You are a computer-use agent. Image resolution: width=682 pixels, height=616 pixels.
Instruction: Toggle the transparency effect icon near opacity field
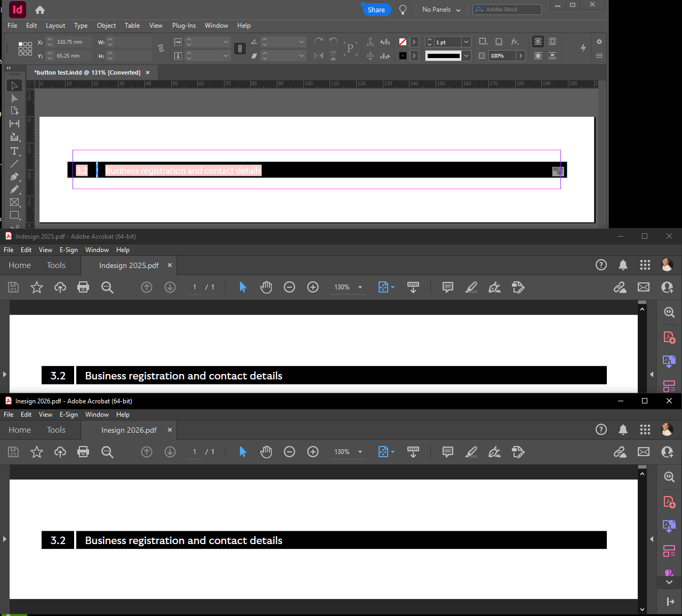click(x=482, y=55)
